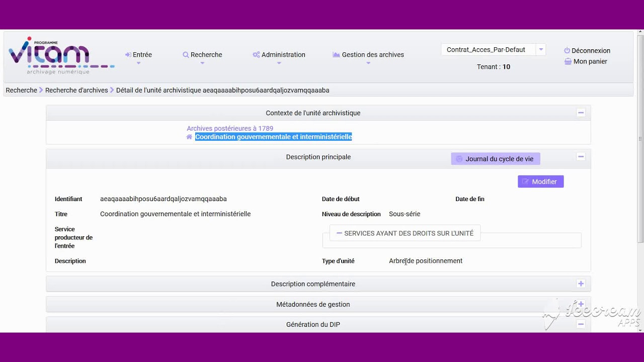Click the Niveau de description label
Viewport: 644px width, 362px height.
pos(351,214)
